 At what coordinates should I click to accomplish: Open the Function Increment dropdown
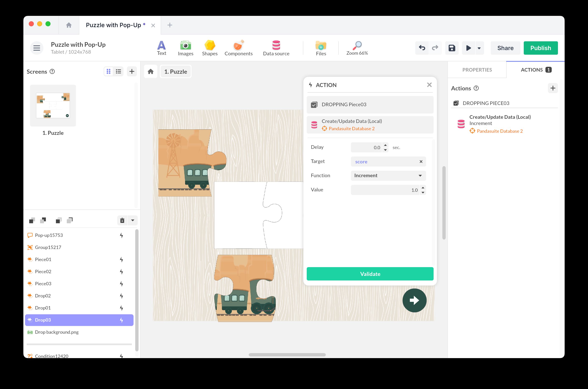point(388,176)
